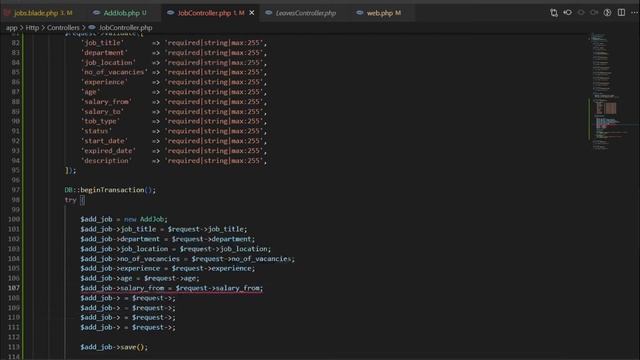Click the PHP file icon on AddJob.php tab
The height and width of the screenshot is (360, 640).
96,13
